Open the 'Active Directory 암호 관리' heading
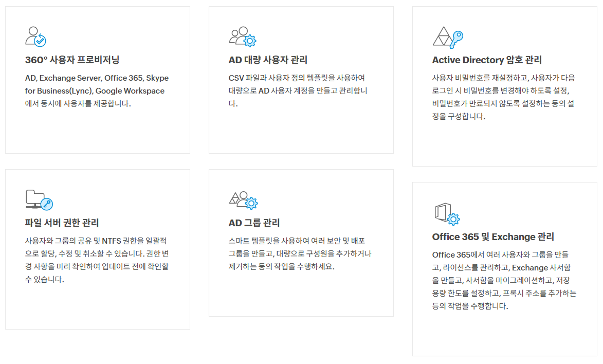This screenshot has height=364, width=603. (x=487, y=60)
